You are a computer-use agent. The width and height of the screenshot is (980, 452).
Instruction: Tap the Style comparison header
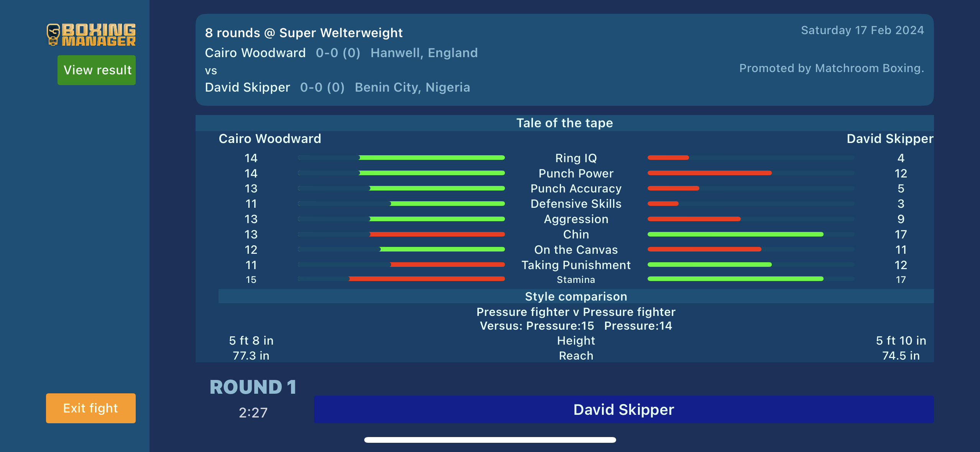576,296
